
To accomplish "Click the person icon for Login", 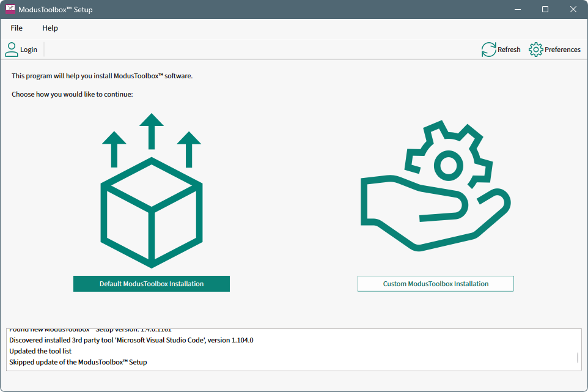I will click(x=12, y=50).
